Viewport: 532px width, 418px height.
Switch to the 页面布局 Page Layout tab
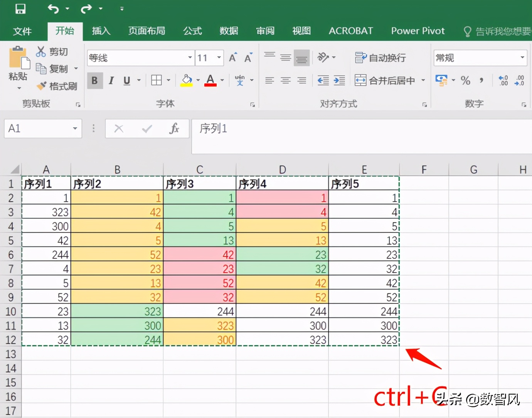[146, 31]
